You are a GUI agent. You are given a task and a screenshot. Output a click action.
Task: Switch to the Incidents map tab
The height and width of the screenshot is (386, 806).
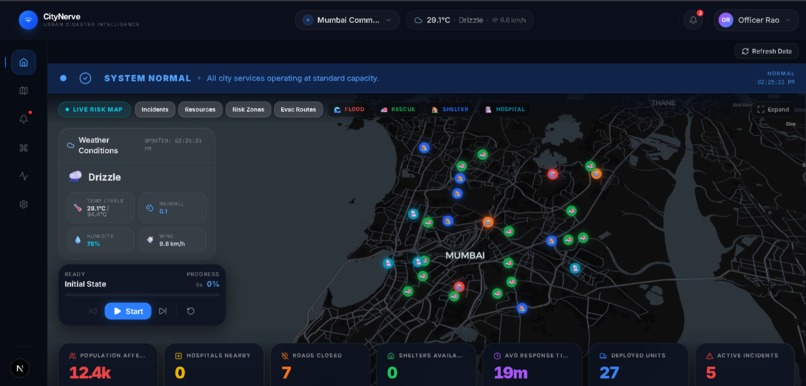[155, 109]
